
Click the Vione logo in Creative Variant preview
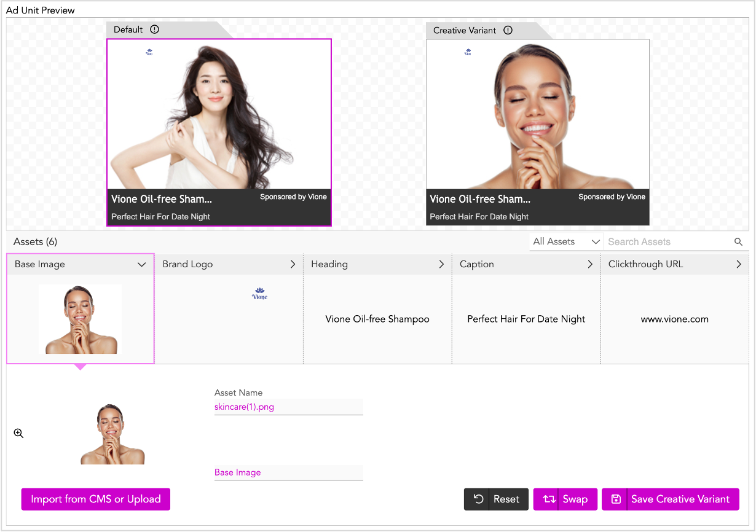468,52
